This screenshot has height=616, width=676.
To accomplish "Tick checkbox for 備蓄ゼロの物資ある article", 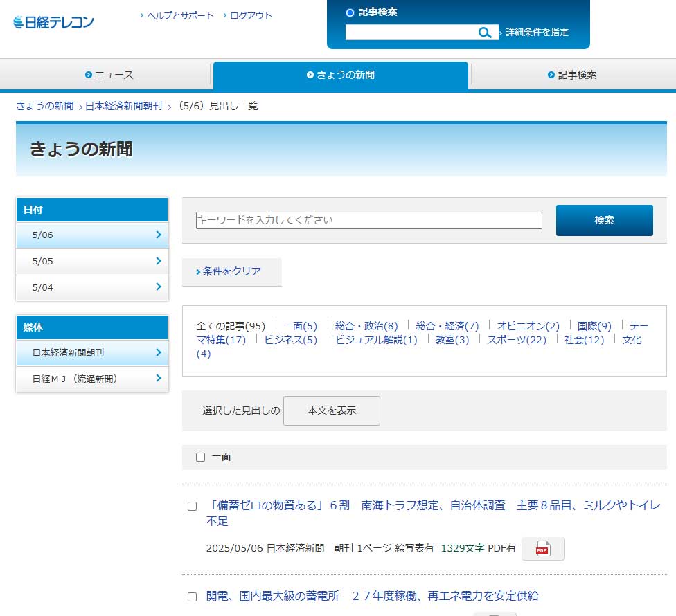I will pyautogui.click(x=193, y=506).
